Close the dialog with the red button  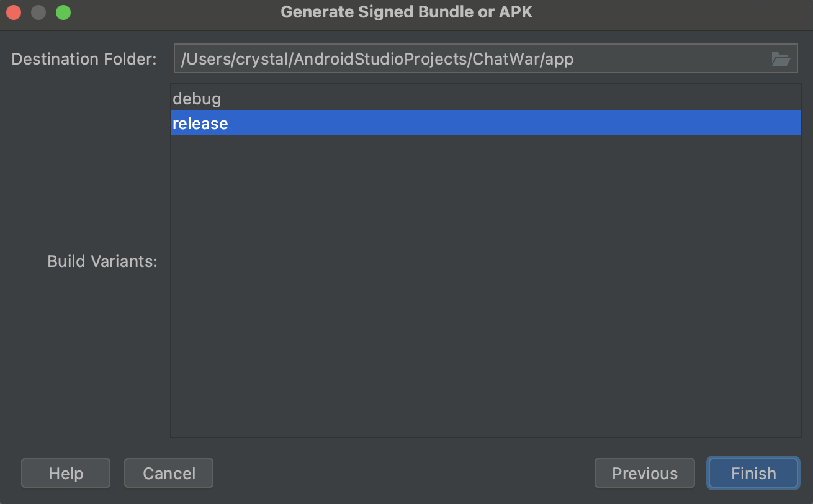pos(14,12)
